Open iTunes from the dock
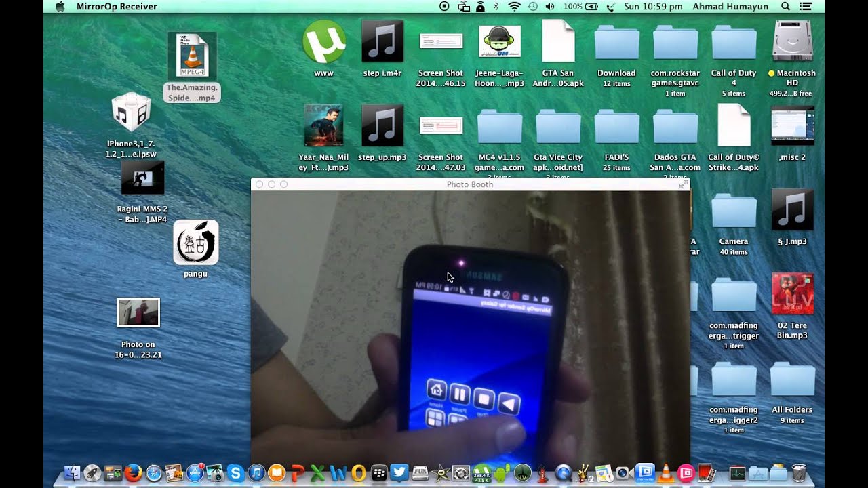Viewport: 868px width, 488px height. [256, 473]
